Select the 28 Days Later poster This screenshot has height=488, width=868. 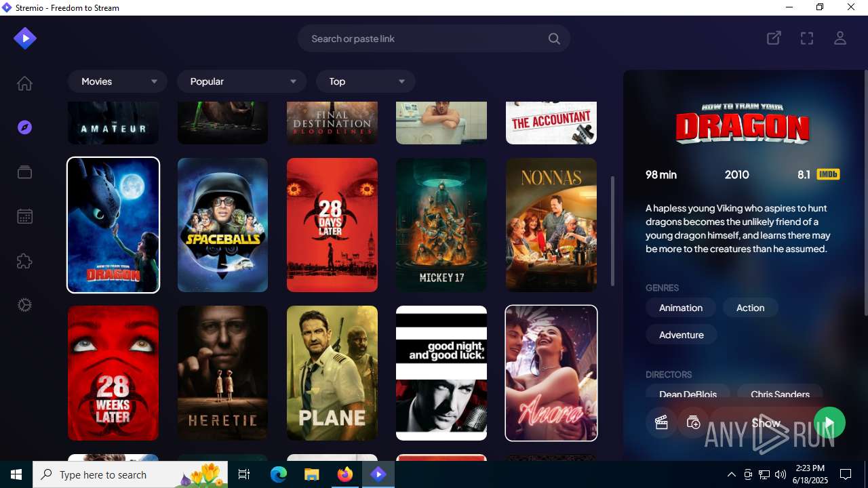click(332, 225)
